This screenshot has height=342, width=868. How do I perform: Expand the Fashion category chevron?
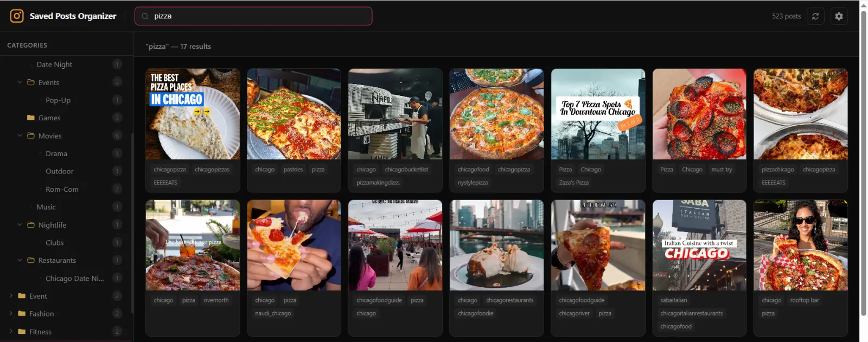(11, 314)
